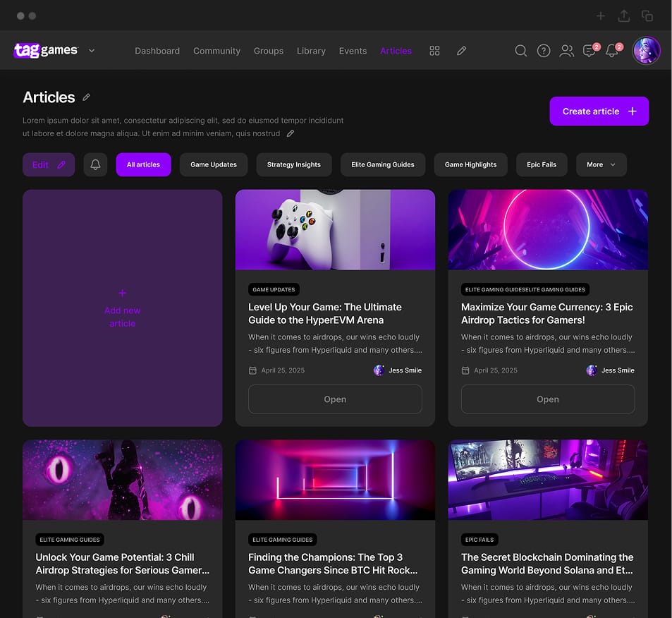The width and height of the screenshot is (672, 618).
Task: Expand the tag games workspace chevron
Action: [x=92, y=51]
